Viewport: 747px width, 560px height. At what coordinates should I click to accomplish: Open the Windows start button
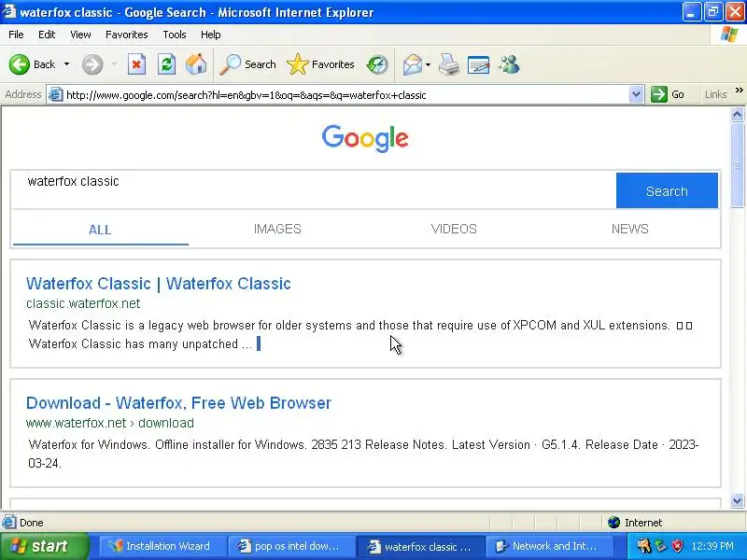[x=44, y=546]
